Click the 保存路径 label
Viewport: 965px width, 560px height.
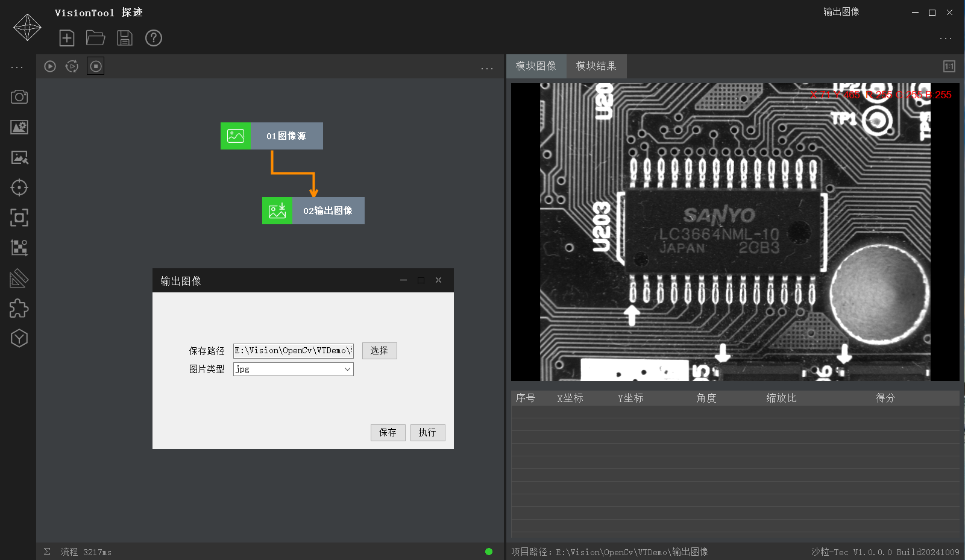point(207,351)
